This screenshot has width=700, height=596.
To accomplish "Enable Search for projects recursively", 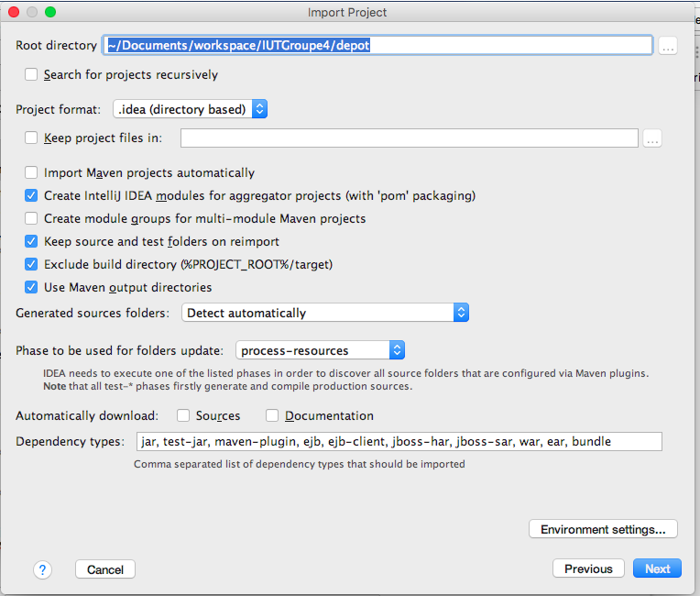I will pyautogui.click(x=32, y=74).
